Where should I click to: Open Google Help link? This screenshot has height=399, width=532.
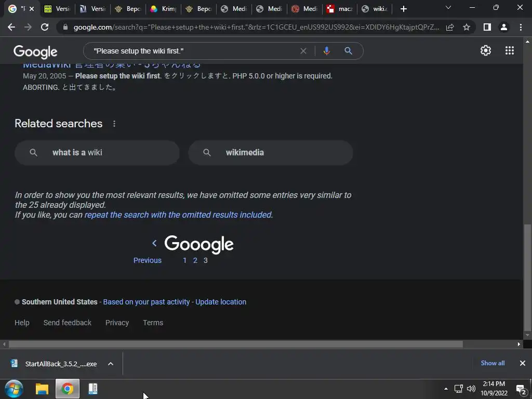pos(22,323)
